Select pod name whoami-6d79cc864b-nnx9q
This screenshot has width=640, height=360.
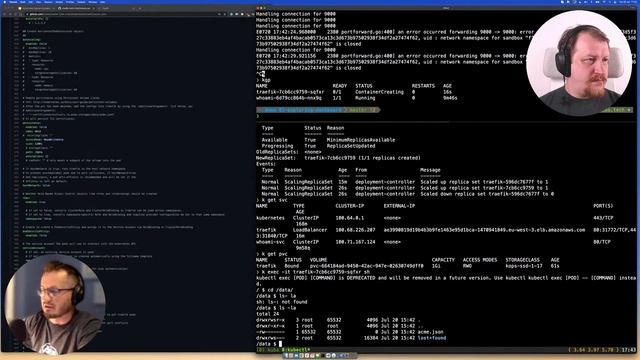coord(289,98)
